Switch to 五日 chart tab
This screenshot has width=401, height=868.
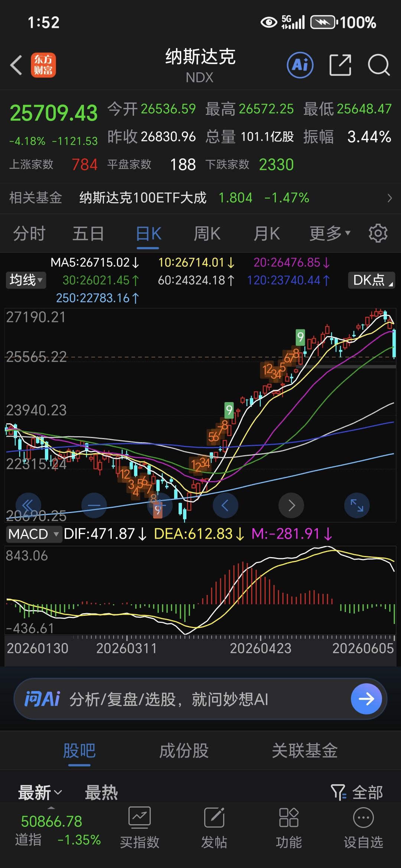click(x=88, y=233)
